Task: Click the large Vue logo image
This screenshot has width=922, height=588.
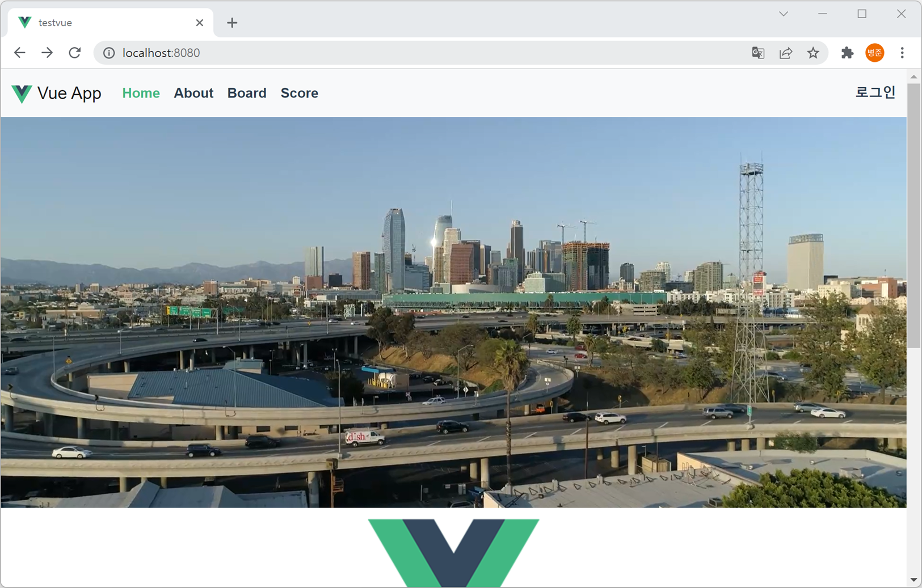Action: pos(453,553)
